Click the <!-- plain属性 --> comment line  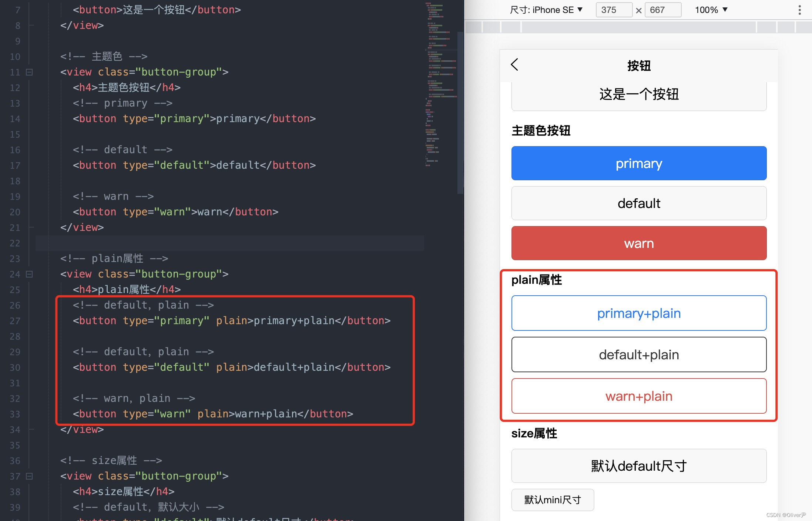point(114,259)
